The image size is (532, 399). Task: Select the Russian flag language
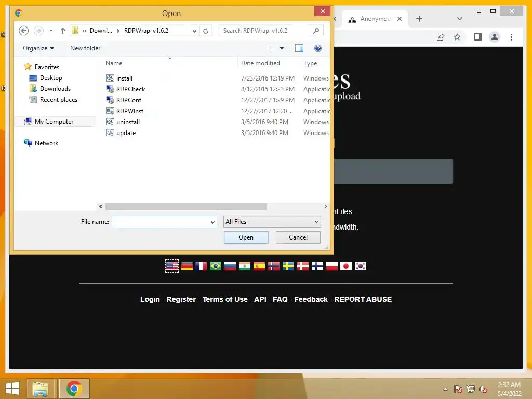coord(230,266)
